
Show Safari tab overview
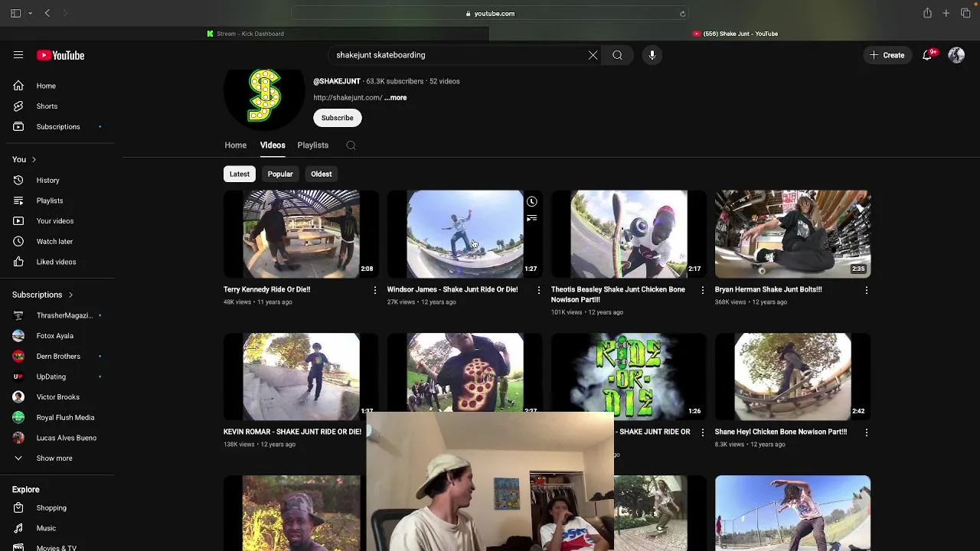coord(965,13)
